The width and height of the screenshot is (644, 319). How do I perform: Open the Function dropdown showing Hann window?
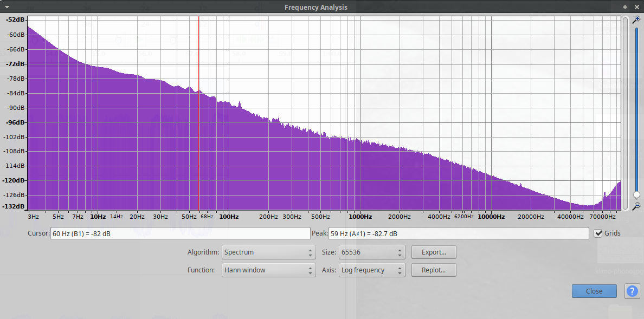pos(269,270)
